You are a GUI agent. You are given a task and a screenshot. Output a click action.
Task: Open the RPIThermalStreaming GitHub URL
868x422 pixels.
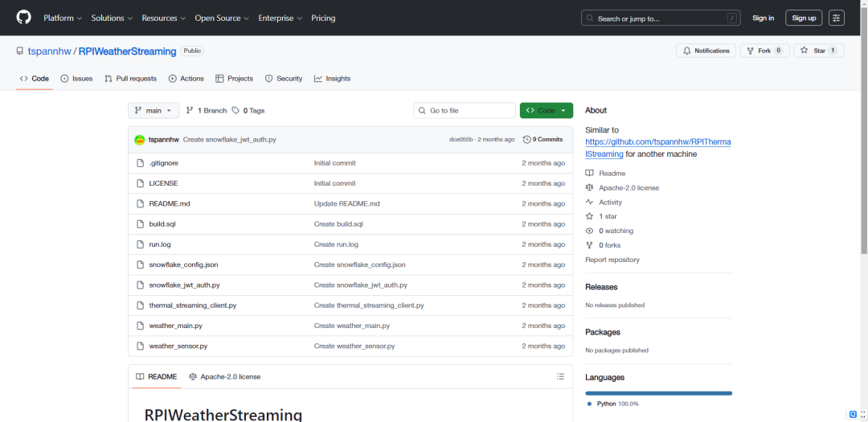(x=658, y=148)
